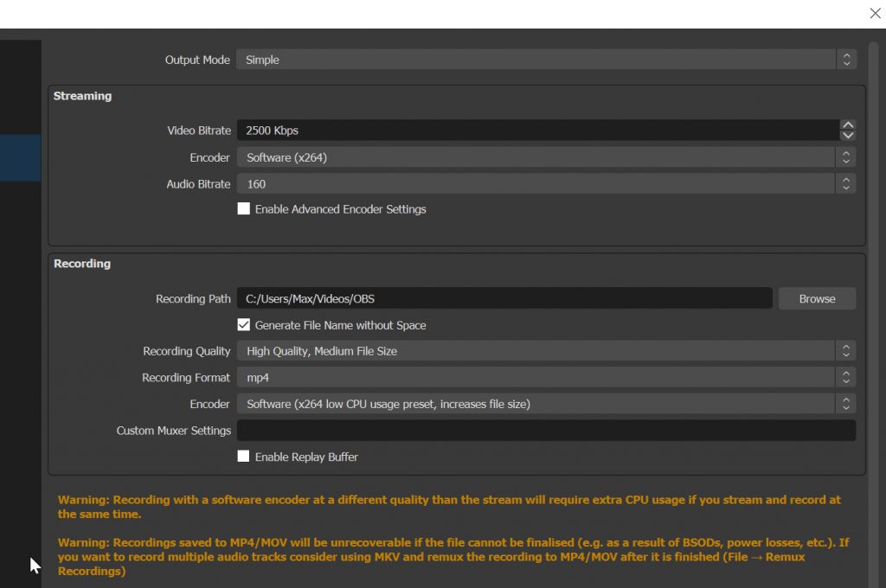Click the chevron icon on Recording Format row
The height and width of the screenshot is (588, 886).
847,378
